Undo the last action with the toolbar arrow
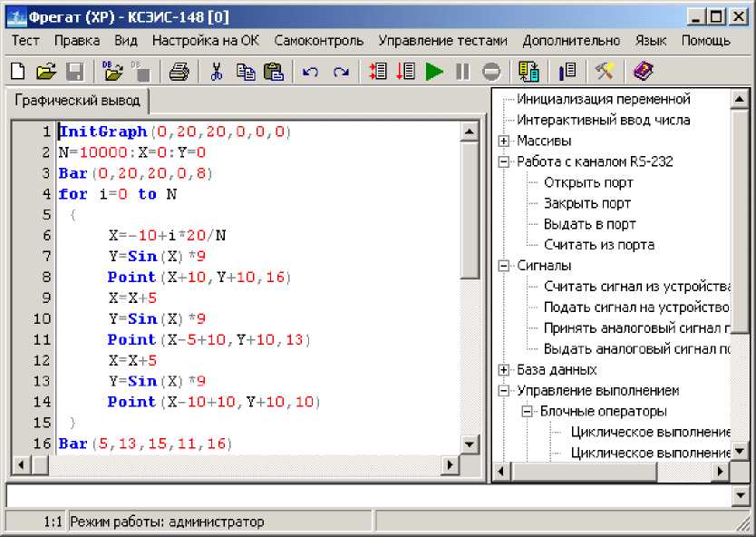 [310, 72]
